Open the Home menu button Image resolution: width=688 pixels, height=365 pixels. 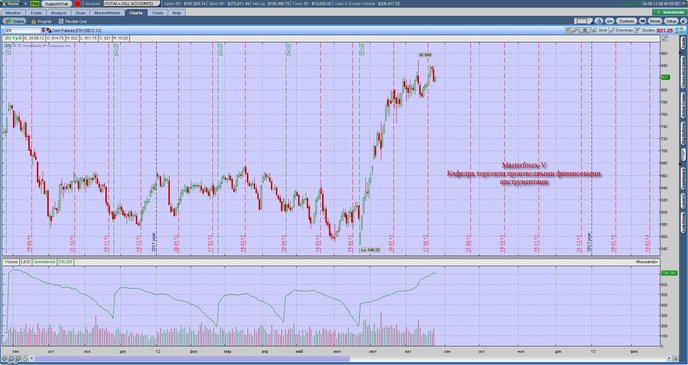pos(10,4)
